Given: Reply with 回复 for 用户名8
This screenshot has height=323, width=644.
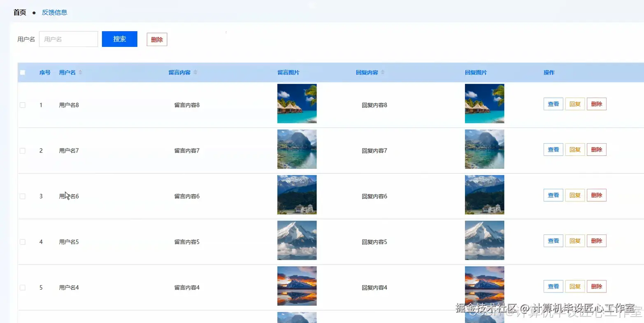Looking at the screenshot, I should point(575,104).
